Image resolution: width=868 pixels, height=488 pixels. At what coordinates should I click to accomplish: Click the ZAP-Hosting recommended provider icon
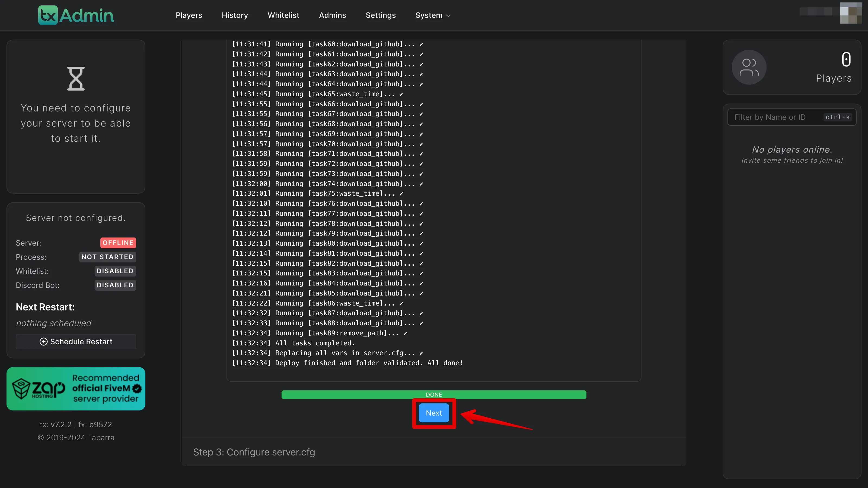[76, 389]
